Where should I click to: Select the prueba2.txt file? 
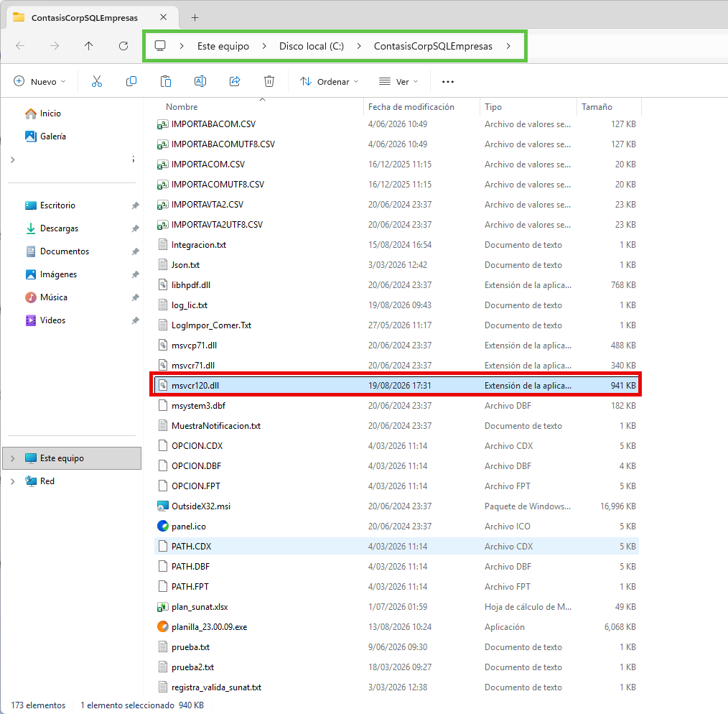click(396, 667)
